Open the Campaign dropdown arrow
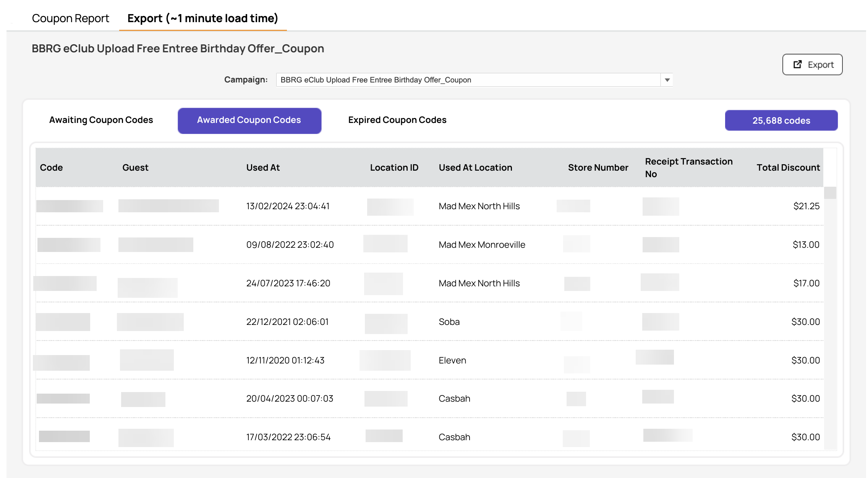This screenshot has width=868, height=478. [667, 80]
